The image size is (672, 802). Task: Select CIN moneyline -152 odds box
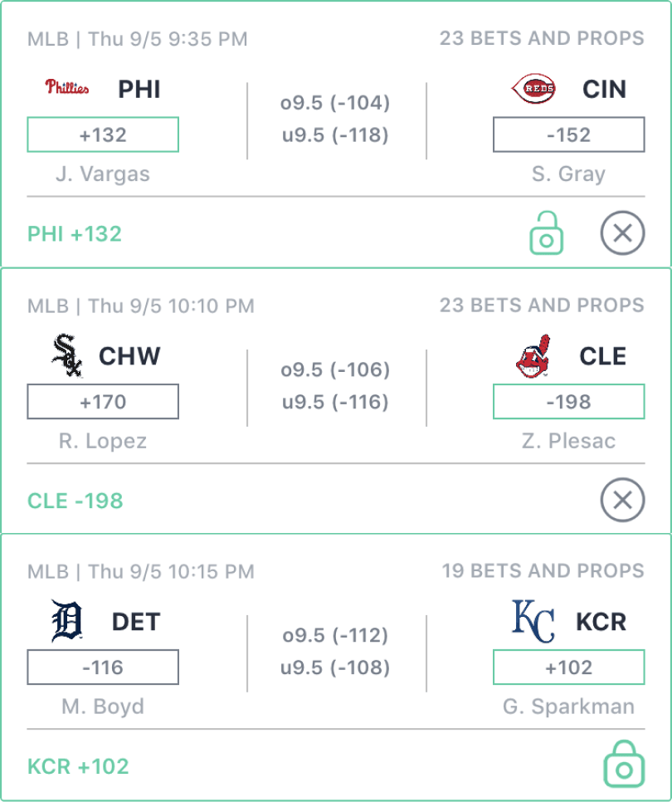(x=568, y=134)
